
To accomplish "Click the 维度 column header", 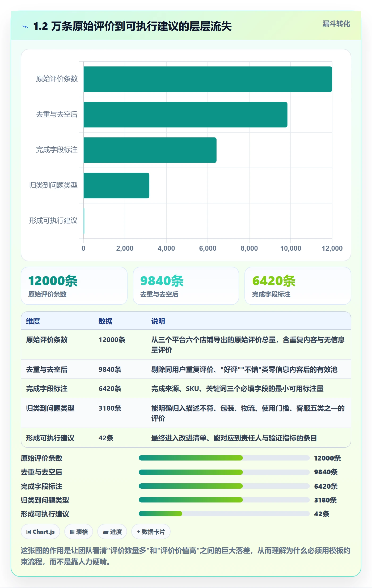I will [33, 321].
